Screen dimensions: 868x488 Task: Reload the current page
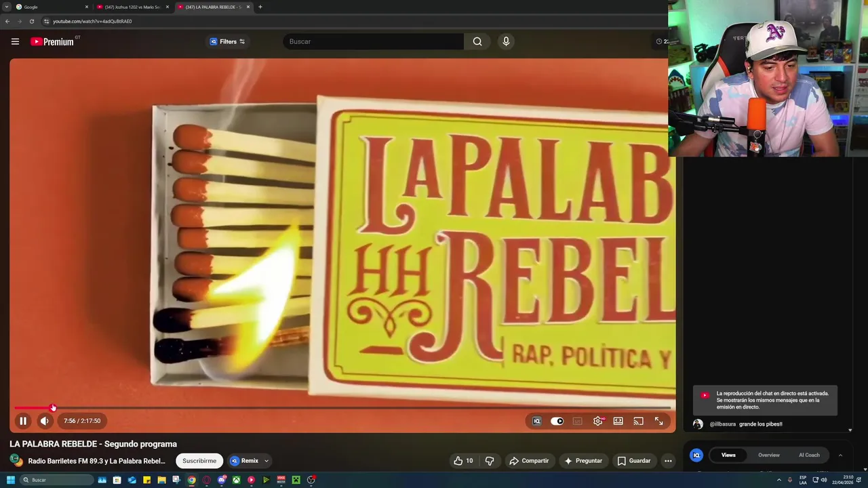click(x=32, y=21)
